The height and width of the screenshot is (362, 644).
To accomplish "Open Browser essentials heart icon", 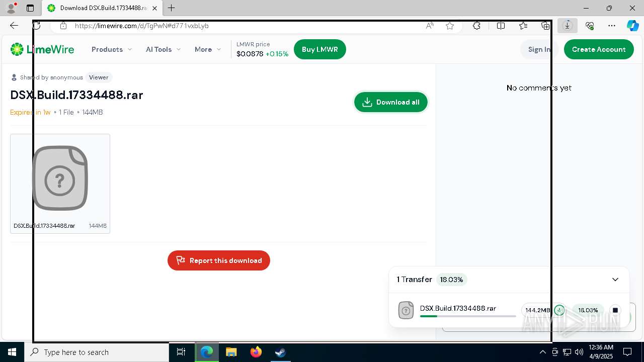I will click(x=590, y=26).
